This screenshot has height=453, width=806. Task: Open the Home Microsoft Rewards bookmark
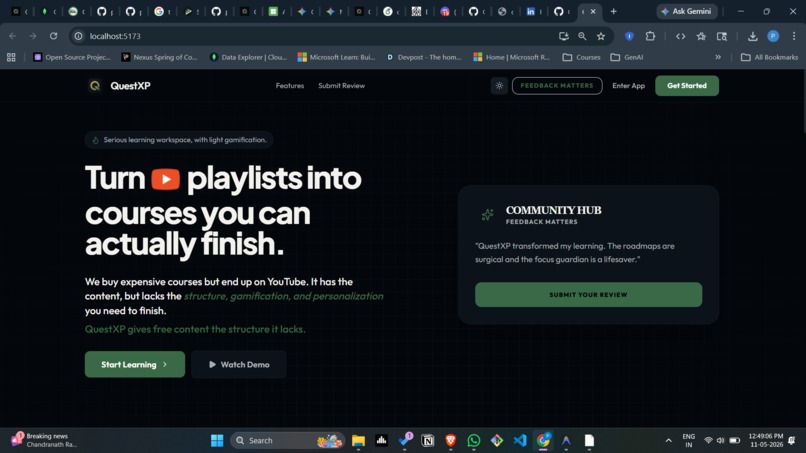click(x=512, y=57)
